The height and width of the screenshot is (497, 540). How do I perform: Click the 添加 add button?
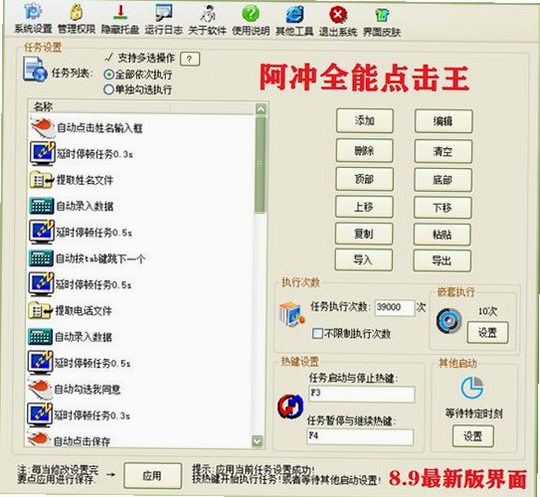tap(365, 121)
